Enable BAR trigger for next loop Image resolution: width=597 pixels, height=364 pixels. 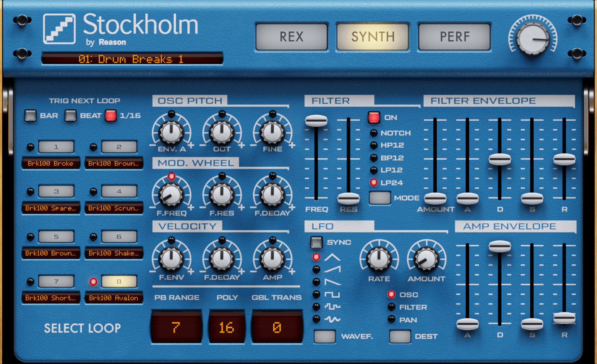tap(31, 115)
